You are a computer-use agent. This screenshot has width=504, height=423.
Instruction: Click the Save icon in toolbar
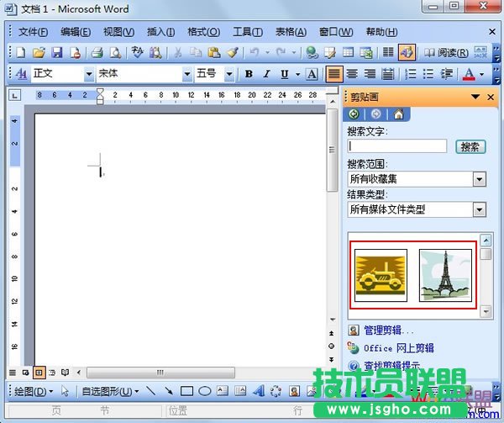[57, 53]
